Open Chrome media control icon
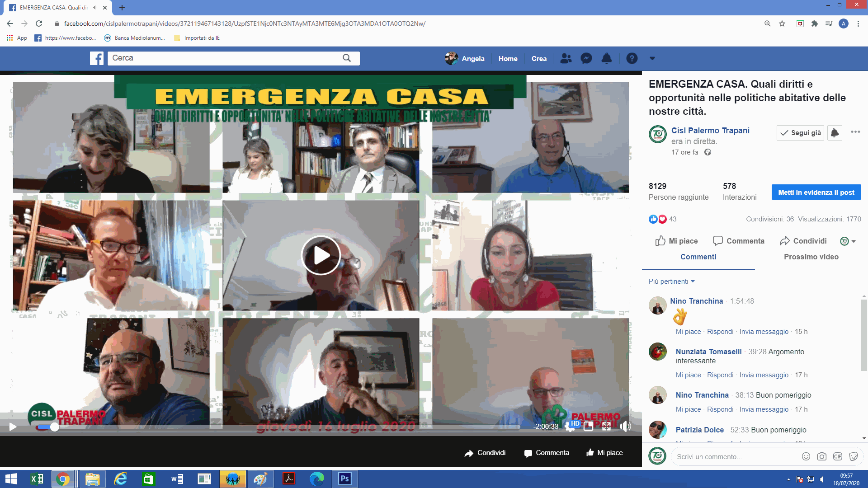868x488 pixels. [x=829, y=23]
